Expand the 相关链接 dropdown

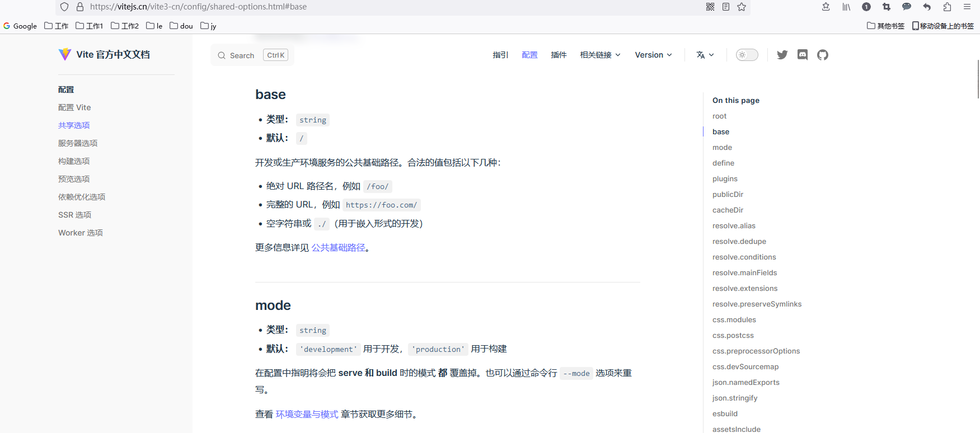600,55
